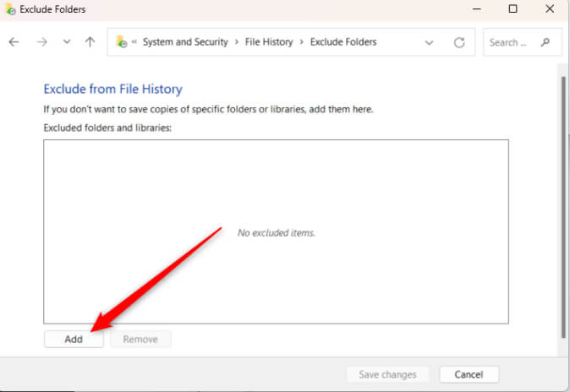Click the Search input field

click(512, 42)
